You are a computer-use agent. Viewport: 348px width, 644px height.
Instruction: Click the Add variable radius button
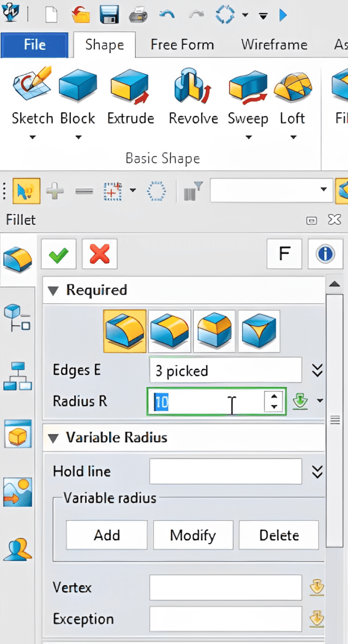point(107,535)
